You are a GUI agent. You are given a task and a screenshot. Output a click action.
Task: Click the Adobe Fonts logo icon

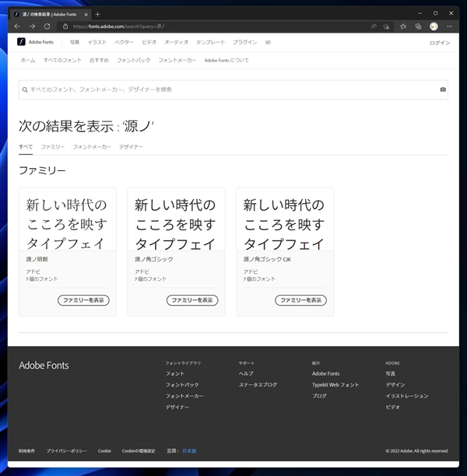tap(21, 42)
